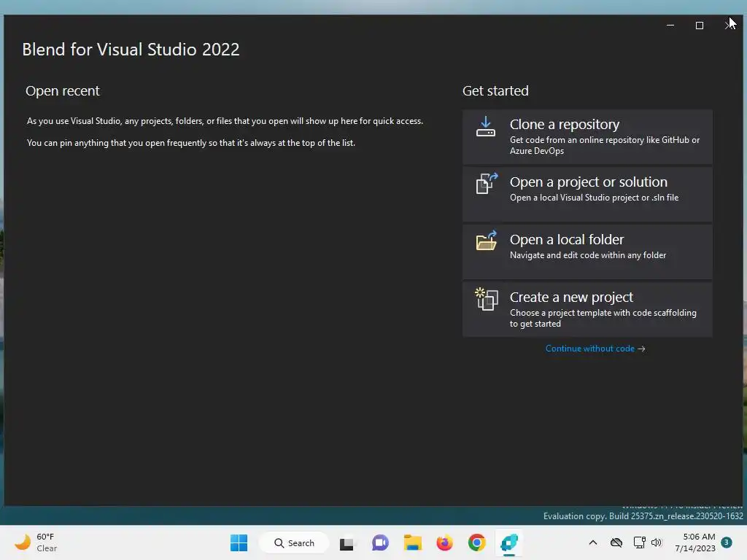Click the OneDrive cloud tray icon
747x560 pixels.
point(616,542)
